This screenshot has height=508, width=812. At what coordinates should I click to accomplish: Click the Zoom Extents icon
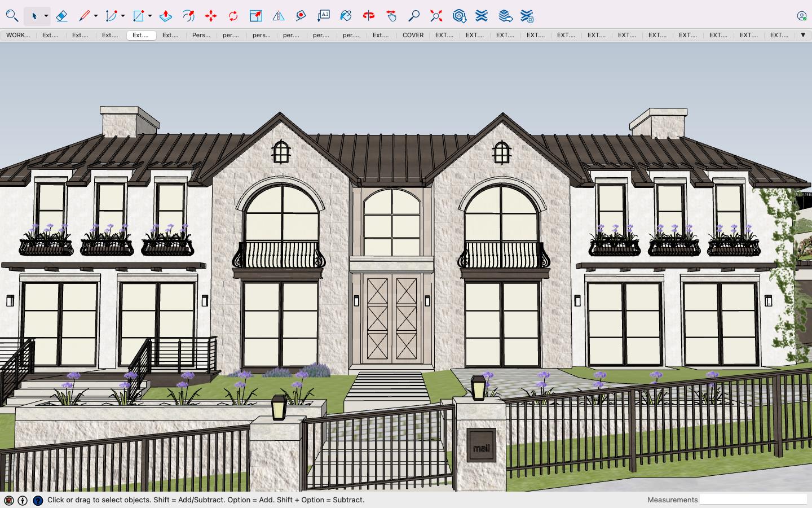point(436,16)
